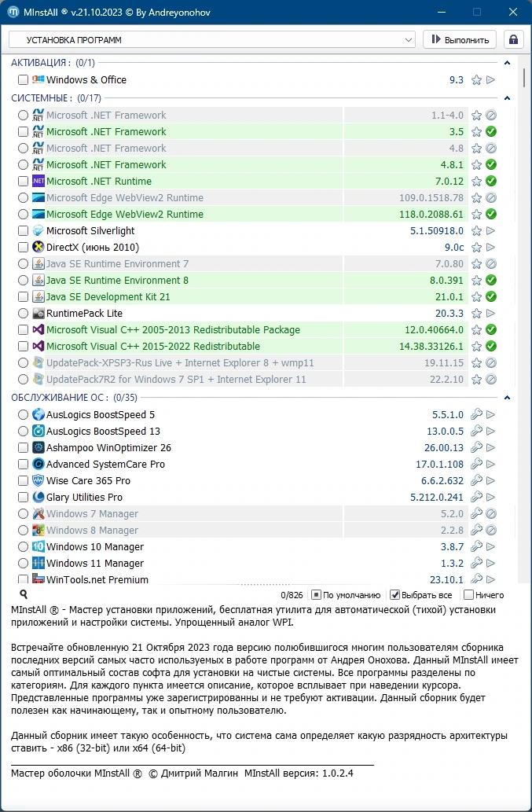This screenshot has width=532, height=812.
Task: Click key icon for Windows 10 Manager
Action: pos(477,547)
